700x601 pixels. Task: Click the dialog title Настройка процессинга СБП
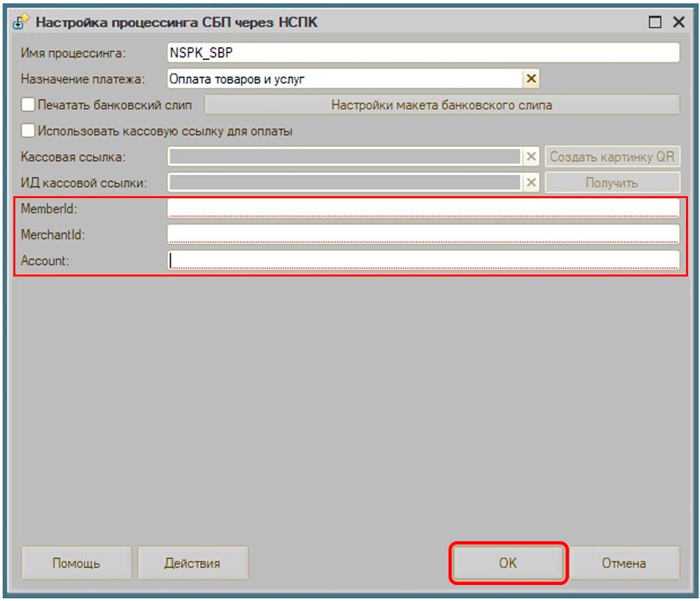(x=177, y=22)
